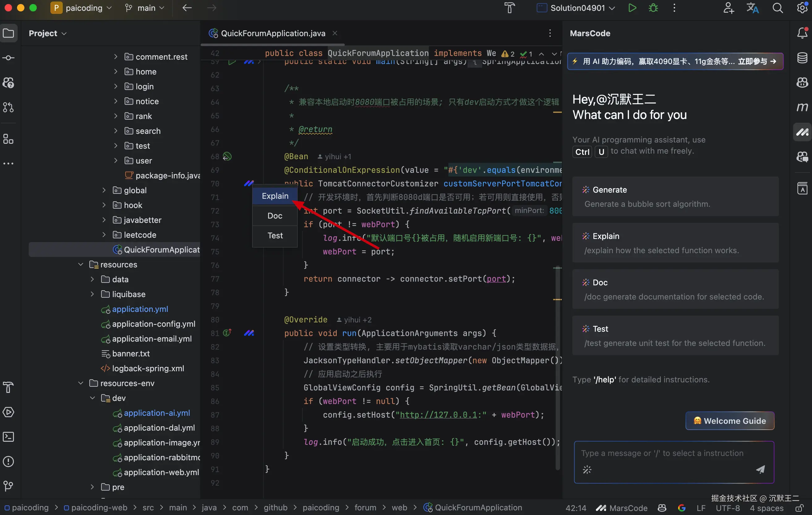Open the Solution04901 run configuration dropdown
The height and width of the screenshot is (515, 812).
pyautogui.click(x=577, y=8)
